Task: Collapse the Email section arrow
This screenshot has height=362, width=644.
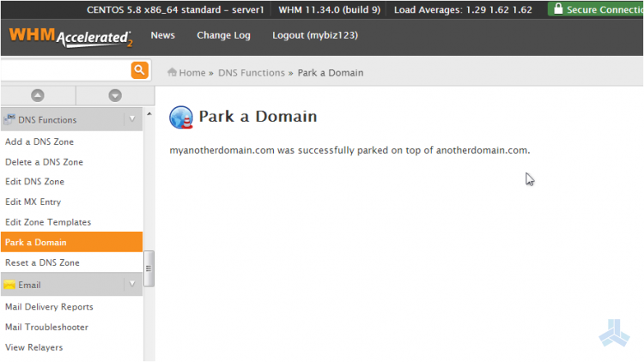Action: [x=132, y=284]
